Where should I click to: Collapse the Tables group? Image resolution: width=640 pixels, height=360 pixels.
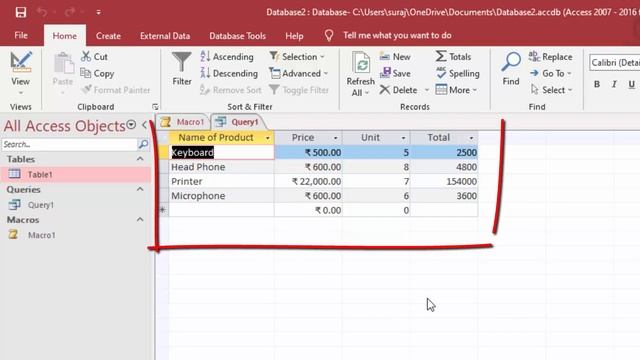(x=140, y=159)
